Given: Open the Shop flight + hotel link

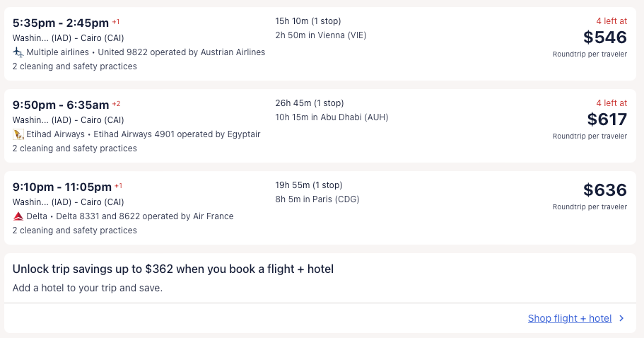Looking at the screenshot, I should (569, 318).
